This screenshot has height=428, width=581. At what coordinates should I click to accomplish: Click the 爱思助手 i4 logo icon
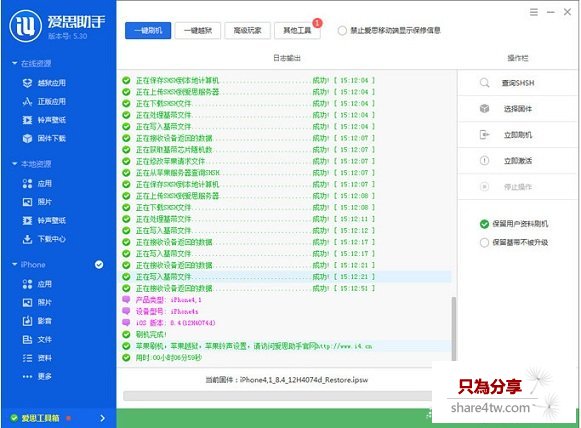click(26, 26)
